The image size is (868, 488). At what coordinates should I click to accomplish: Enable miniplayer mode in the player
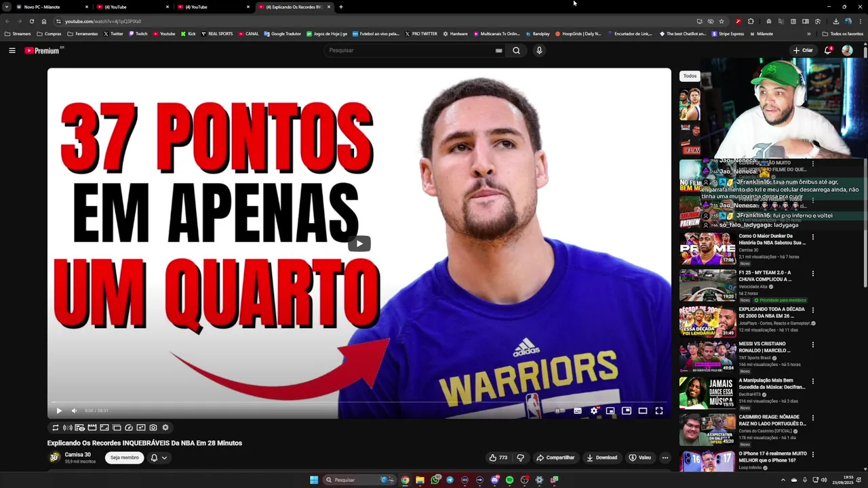(610, 411)
